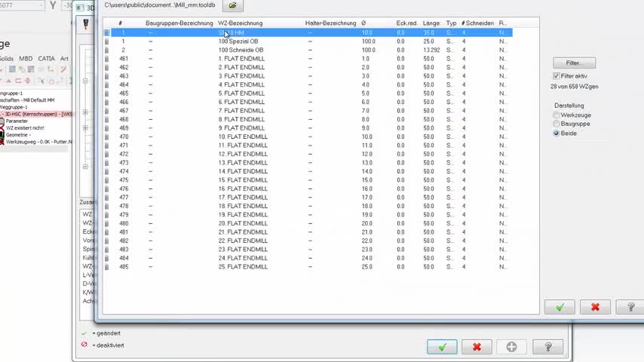Click tool icon of row 25. FLAT ENDMILL
This screenshot has width=644, height=362.
tap(107, 267)
